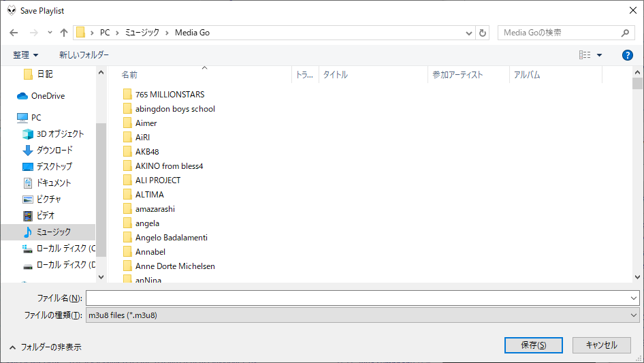This screenshot has height=363, width=644.
Task: Sort by the トラ... column header
Action: [x=305, y=75]
